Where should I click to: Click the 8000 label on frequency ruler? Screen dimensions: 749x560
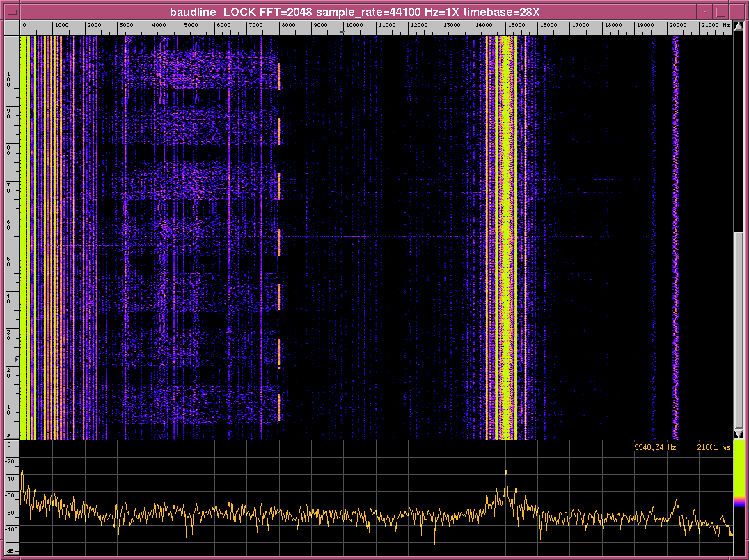(288, 25)
